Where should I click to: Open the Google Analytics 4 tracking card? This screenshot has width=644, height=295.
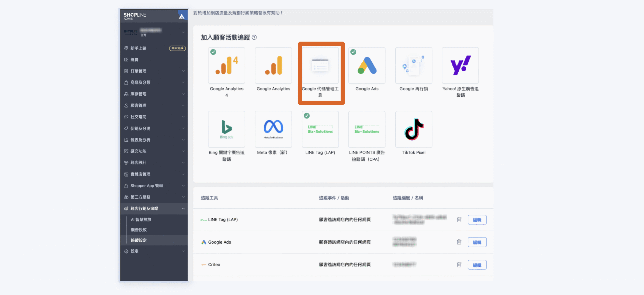pyautogui.click(x=226, y=65)
